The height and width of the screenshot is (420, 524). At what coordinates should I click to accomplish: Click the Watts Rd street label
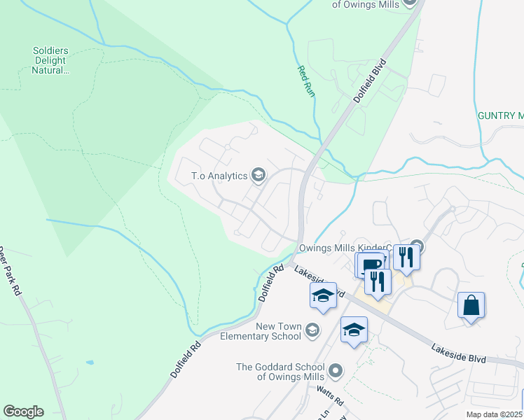(x=330, y=396)
